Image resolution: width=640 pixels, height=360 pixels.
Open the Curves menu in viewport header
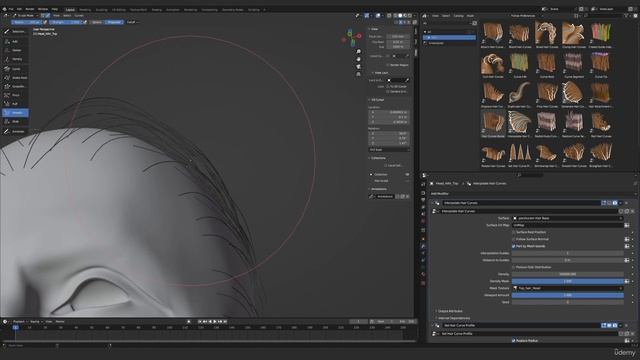[79, 16]
